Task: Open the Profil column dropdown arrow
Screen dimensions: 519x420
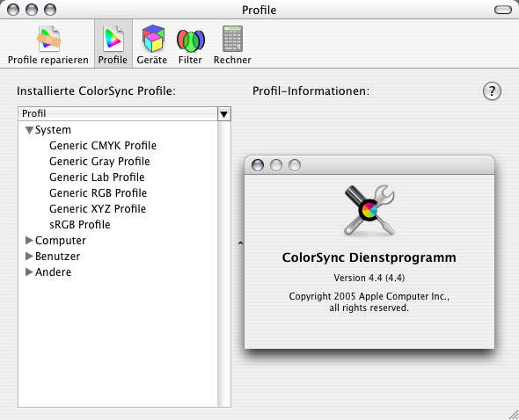Action: pos(224,114)
